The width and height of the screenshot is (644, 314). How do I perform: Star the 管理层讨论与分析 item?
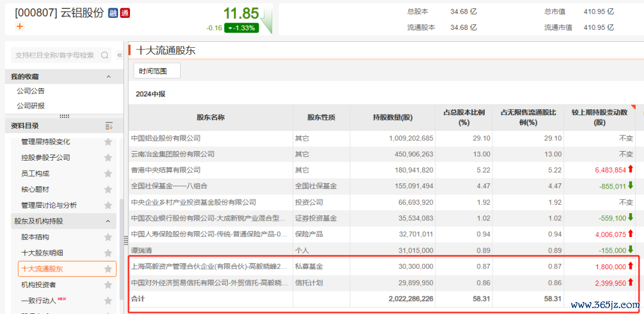[108, 205]
